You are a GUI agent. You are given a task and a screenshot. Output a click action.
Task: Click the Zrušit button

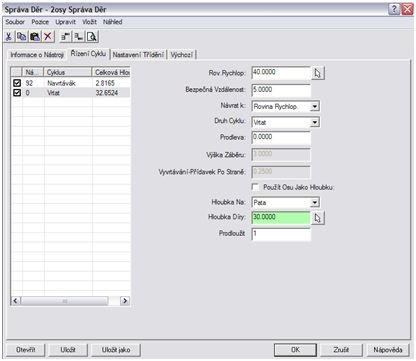pyautogui.click(x=341, y=350)
